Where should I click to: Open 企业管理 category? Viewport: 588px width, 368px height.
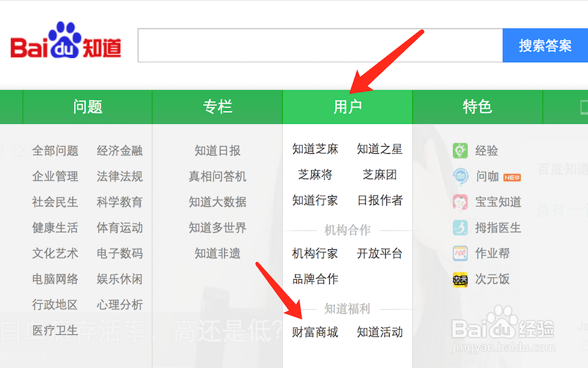pyautogui.click(x=55, y=176)
